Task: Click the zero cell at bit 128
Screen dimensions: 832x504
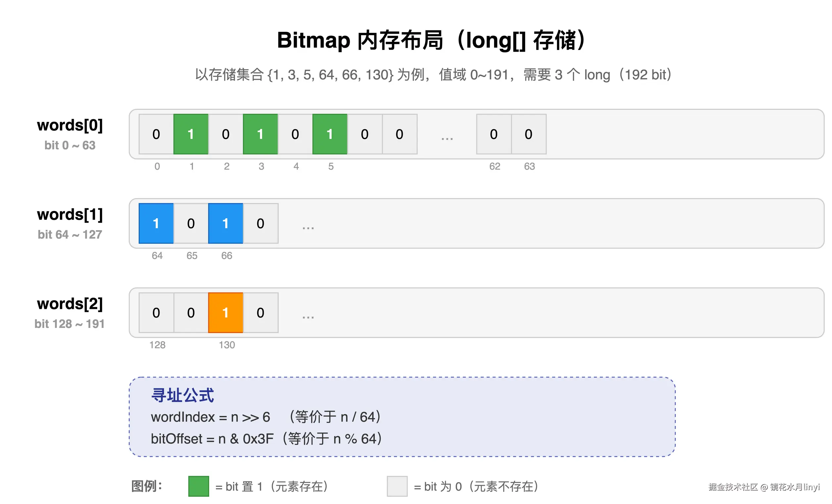Action: [156, 313]
